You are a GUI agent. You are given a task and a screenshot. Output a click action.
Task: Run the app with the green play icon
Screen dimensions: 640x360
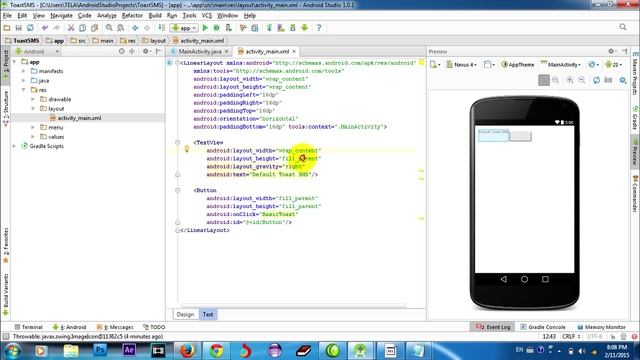[x=205, y=28]
